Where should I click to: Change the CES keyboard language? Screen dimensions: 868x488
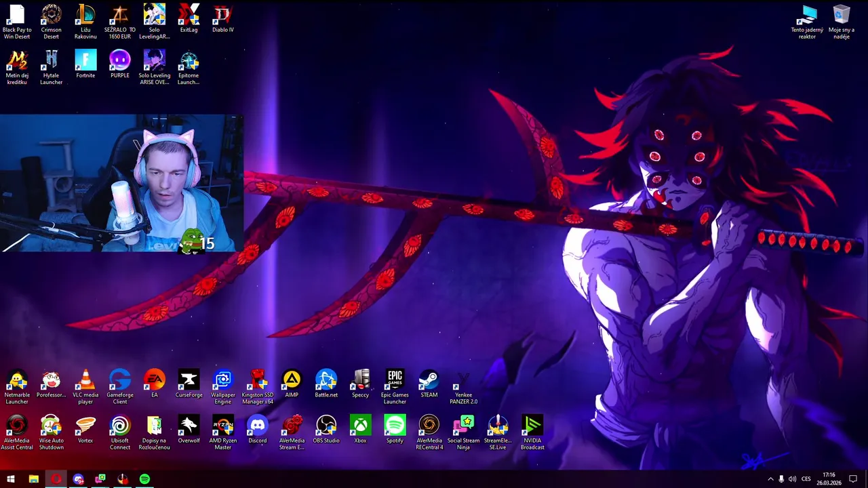click(x=806, y=479)
